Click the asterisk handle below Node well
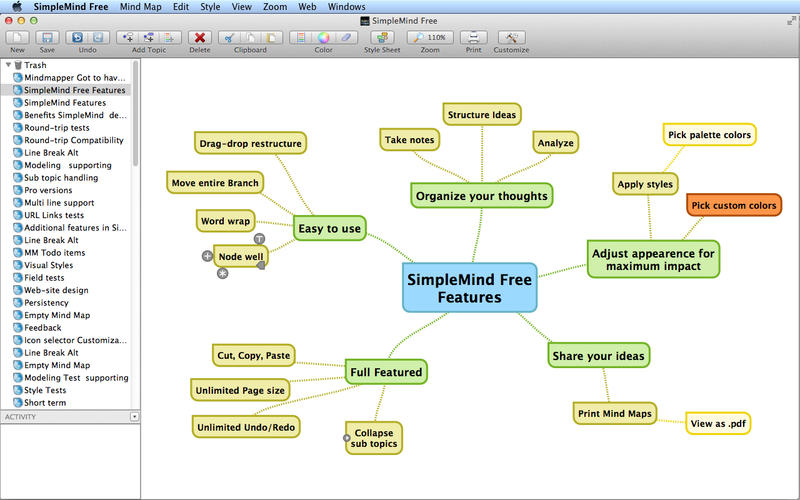This screenshot has width=800, height=500. click(x=222, y=273)
